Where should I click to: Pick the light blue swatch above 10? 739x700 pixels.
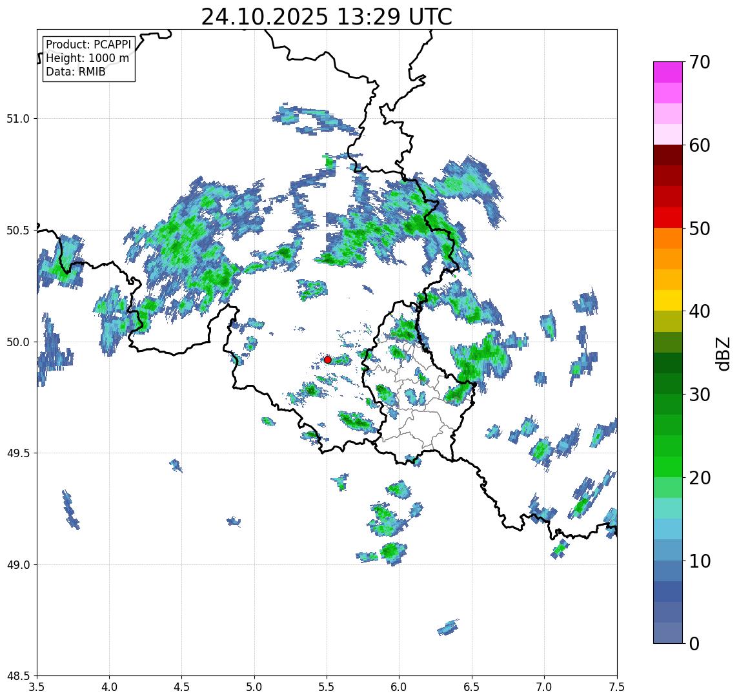668,550
